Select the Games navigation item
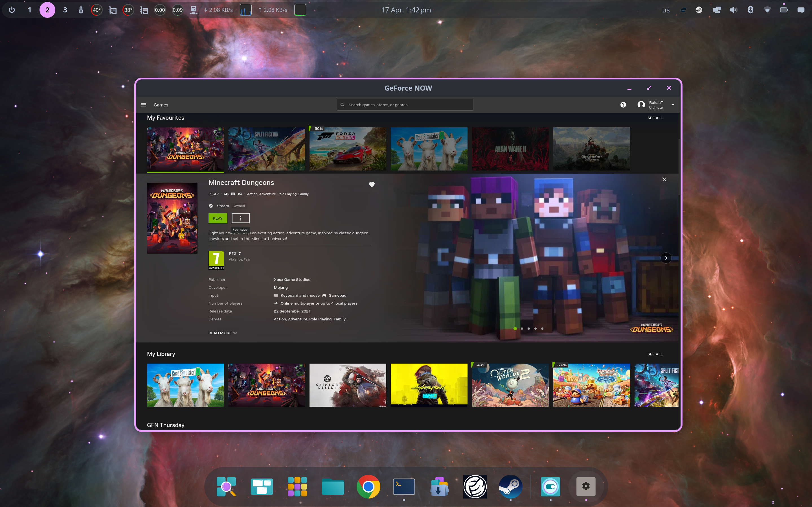 [x=161, y=105]
